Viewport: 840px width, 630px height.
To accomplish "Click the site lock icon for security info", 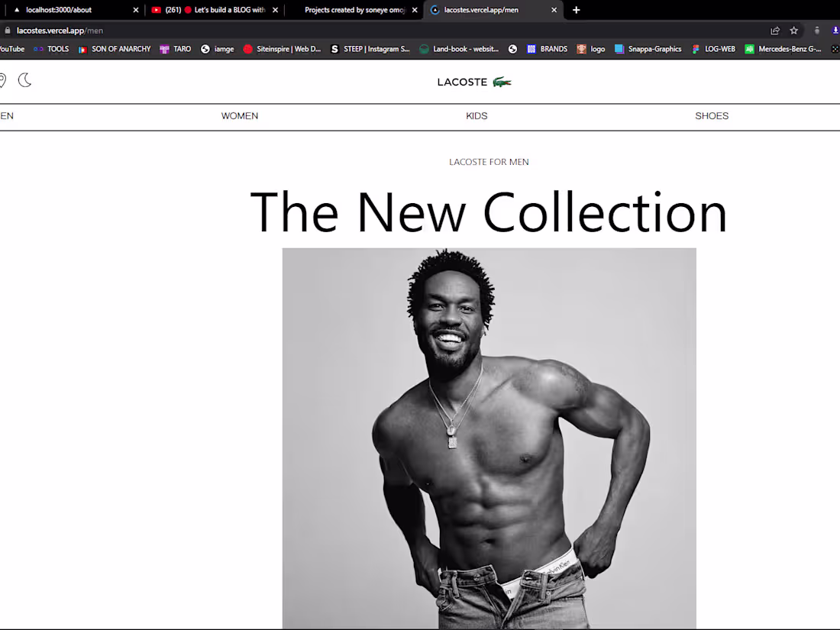I will pos(6,30).
